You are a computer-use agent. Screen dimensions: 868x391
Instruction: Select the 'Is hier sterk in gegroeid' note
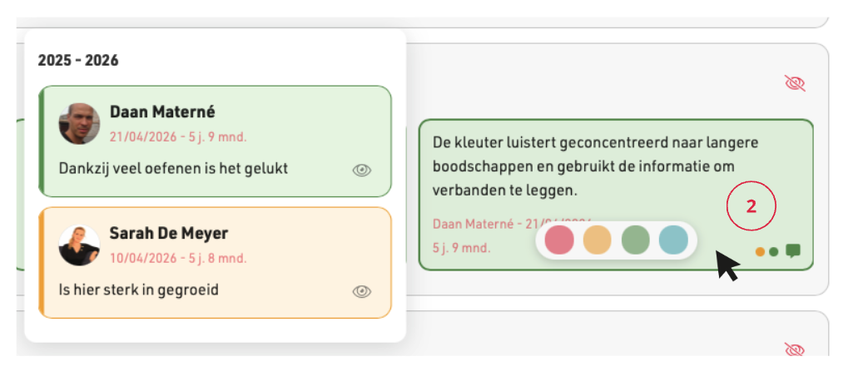pos(138,290)
